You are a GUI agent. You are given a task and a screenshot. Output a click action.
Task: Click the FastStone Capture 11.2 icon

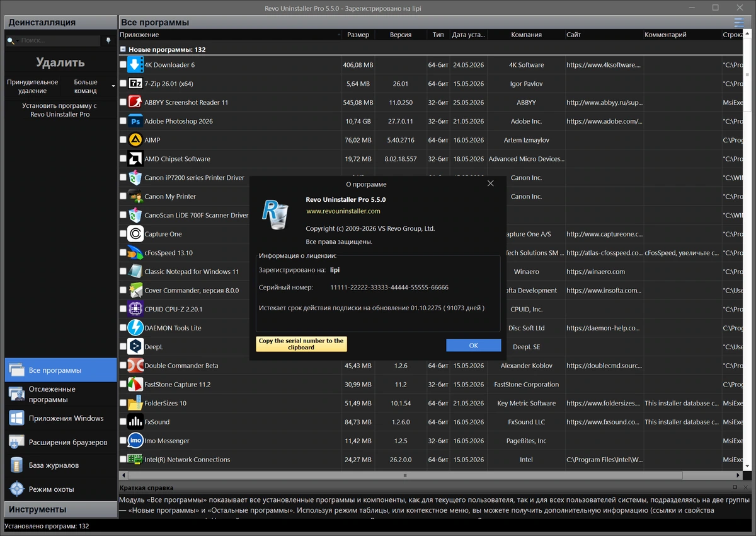pos(135,384)
